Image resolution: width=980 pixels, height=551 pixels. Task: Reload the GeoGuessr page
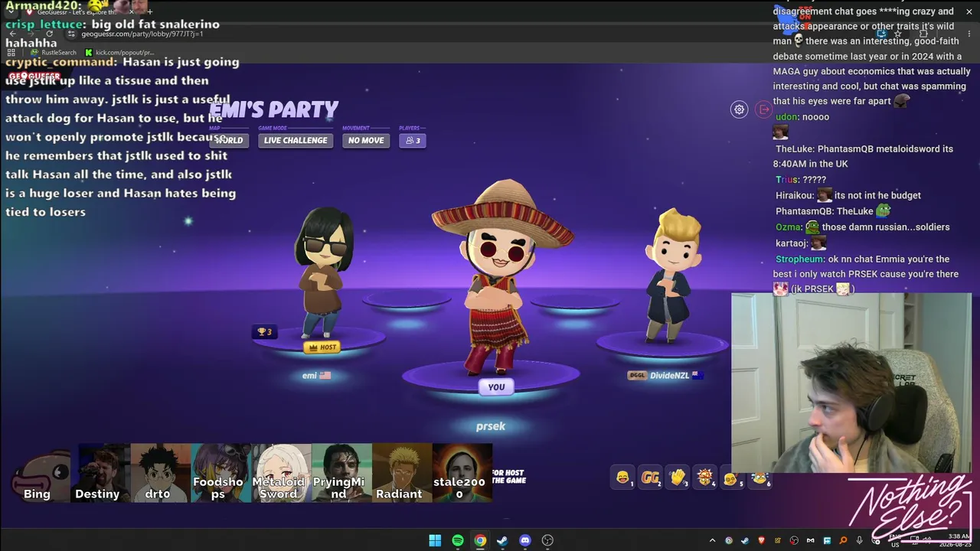50,34
